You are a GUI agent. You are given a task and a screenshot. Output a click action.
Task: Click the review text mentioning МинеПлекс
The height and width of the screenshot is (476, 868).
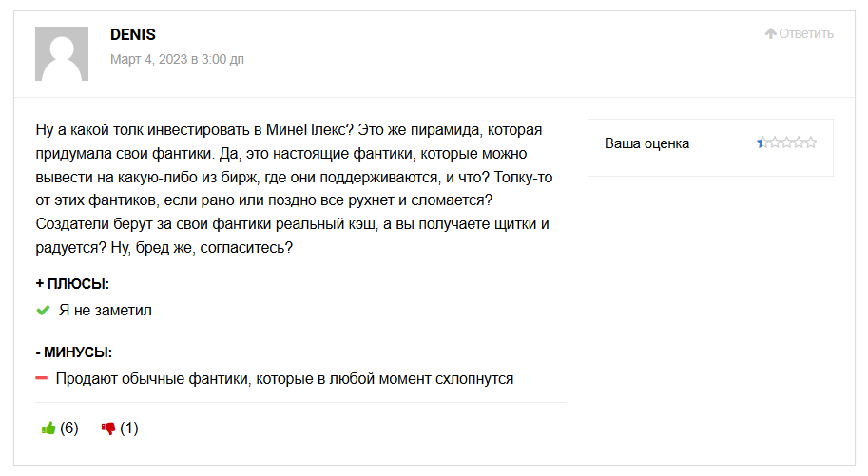point(294,189)
